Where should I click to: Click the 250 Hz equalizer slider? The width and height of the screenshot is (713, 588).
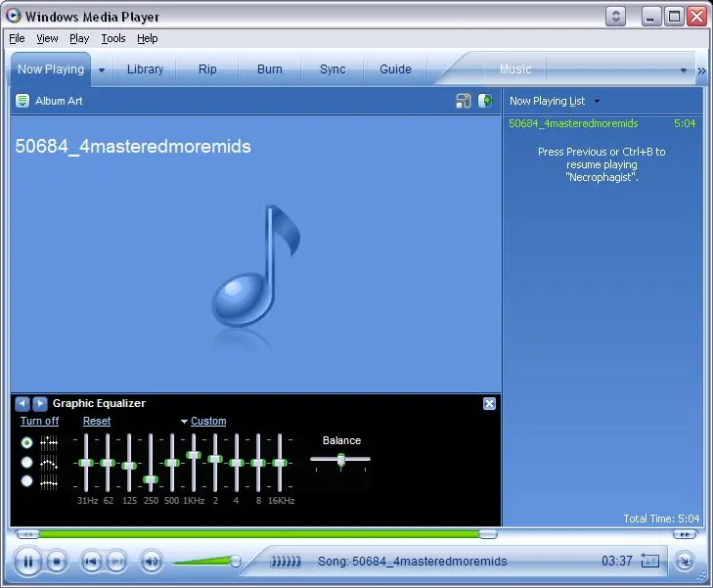pyautogui.click(x=151, y=479)
